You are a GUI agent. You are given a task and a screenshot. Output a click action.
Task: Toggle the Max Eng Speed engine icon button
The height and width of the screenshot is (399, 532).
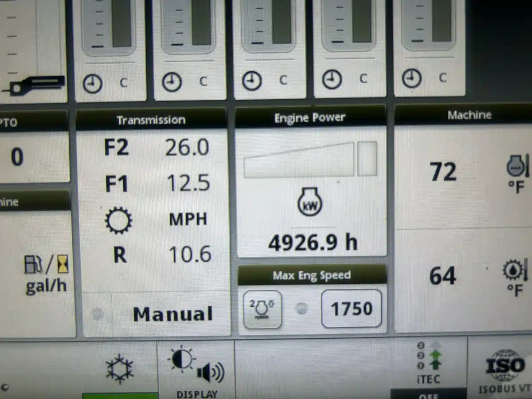[262, 309]
